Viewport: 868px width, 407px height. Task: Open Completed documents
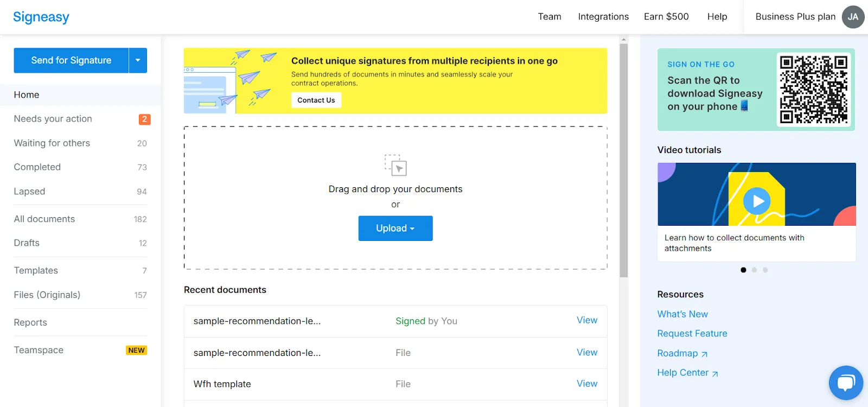click(x=80, y=167)
